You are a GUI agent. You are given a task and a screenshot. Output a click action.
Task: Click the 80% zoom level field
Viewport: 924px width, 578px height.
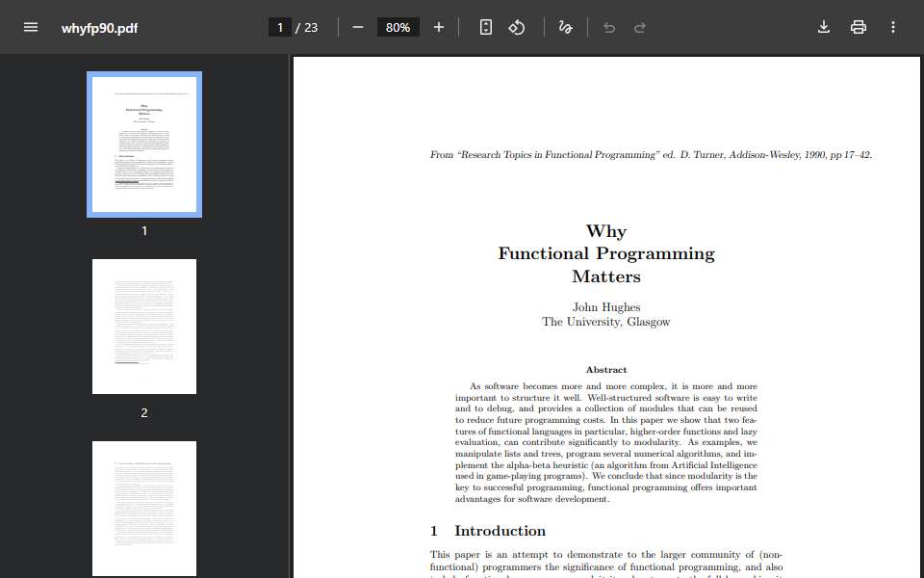pos(398,27)
